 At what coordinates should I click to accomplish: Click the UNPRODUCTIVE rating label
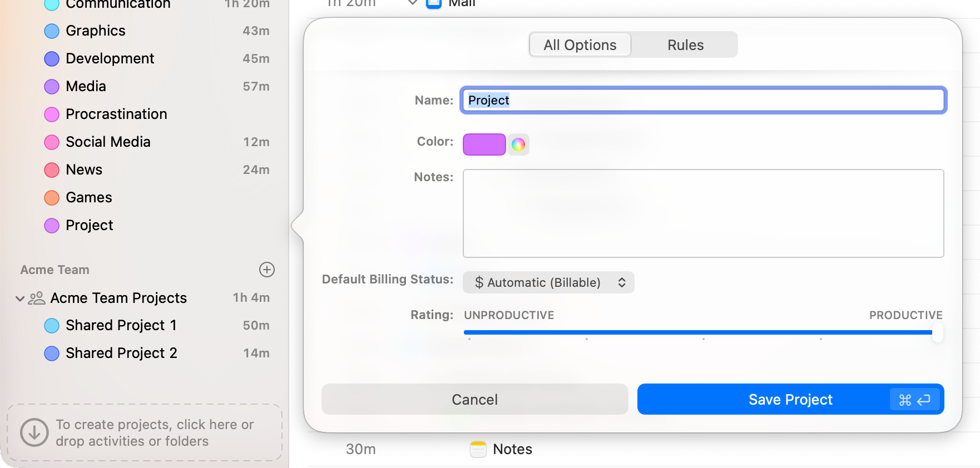509,315
